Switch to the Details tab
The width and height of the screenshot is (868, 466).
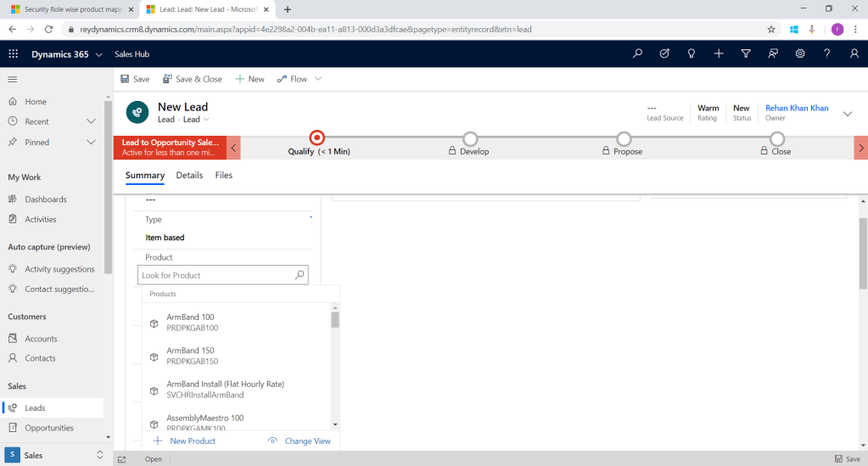tap(189, 175)
